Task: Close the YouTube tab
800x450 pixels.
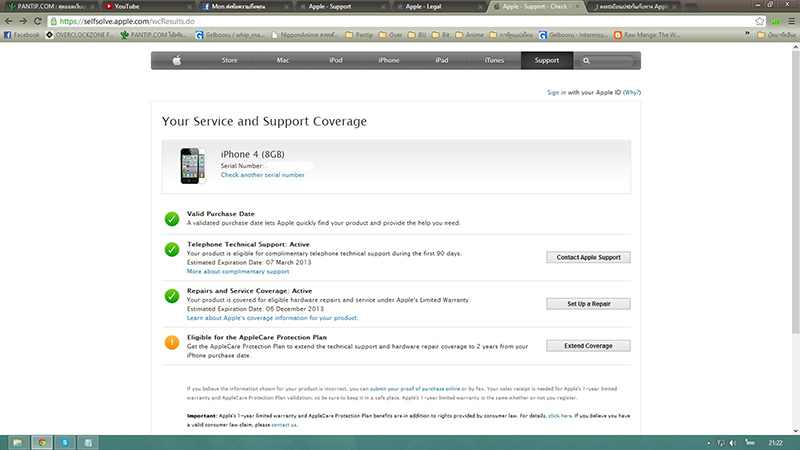Action: coord(189,7)
